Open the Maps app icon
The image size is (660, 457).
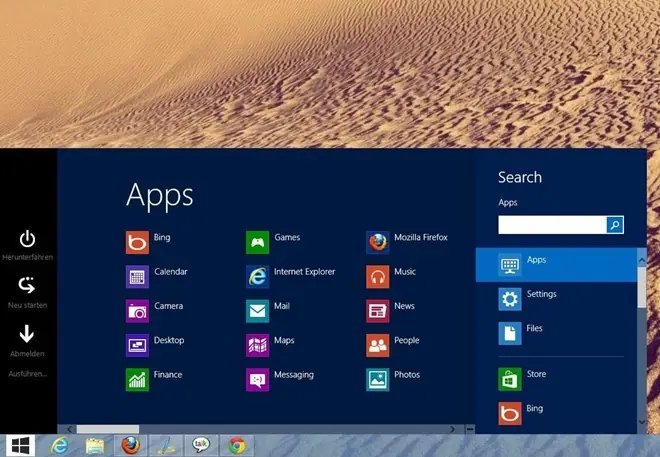258,345
